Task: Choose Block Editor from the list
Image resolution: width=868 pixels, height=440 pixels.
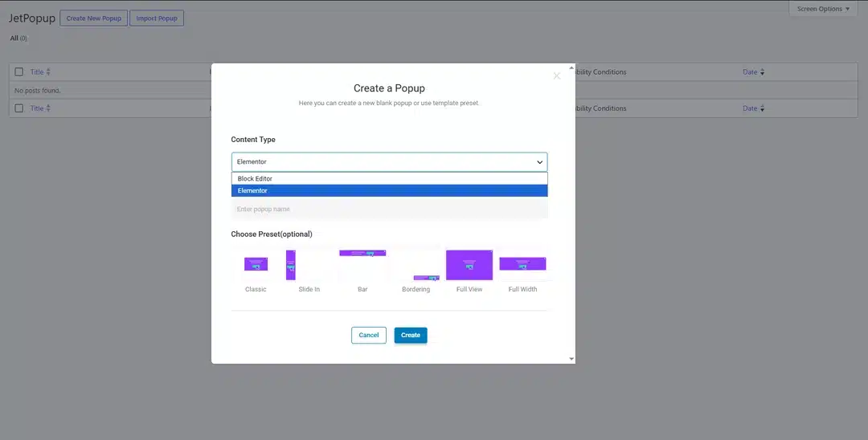Action: (x=389, y=178)
